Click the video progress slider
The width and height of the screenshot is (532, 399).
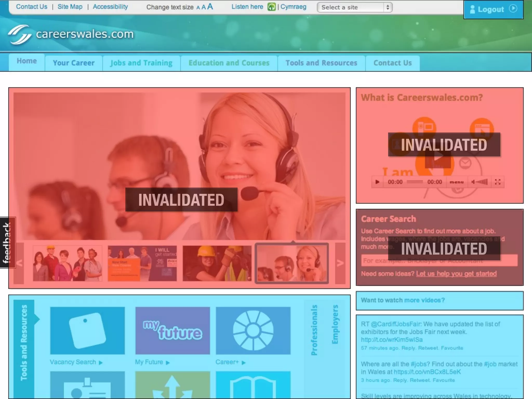[415, 182]
